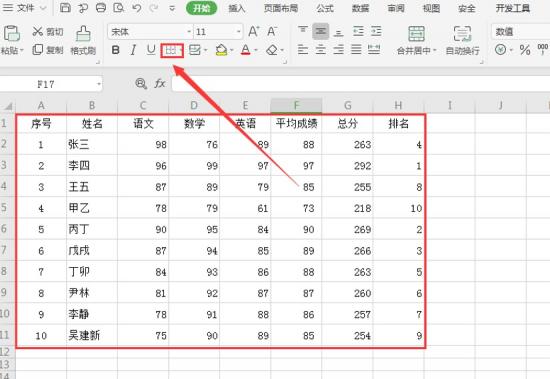The width and height of the screenshot is (550, 379).
Task: Click the decrease indent icon
Action: 358,31
